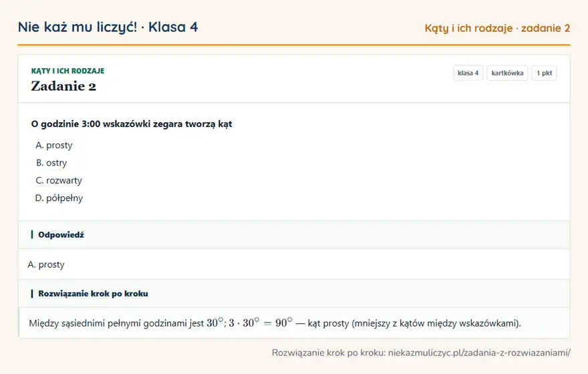Select answer option 'B. ostry'
This screenshot has height=374, width=588.
click(x=51, y=163)
